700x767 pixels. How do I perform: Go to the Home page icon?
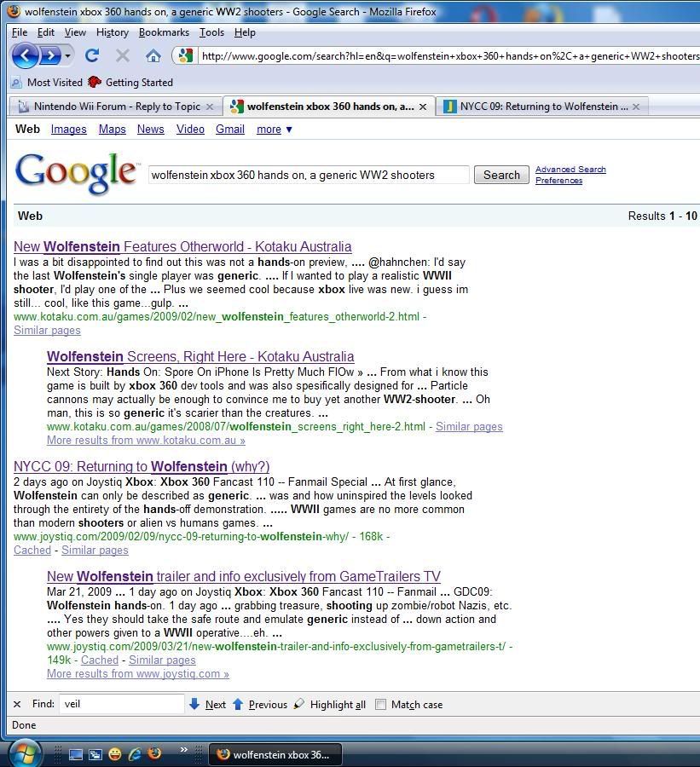coord(153,55)
